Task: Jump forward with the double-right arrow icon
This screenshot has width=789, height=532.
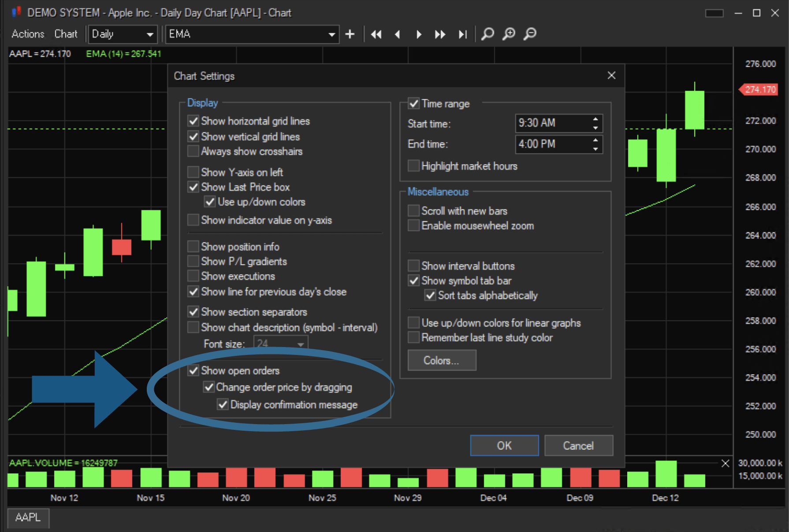Action: point(440,34)
